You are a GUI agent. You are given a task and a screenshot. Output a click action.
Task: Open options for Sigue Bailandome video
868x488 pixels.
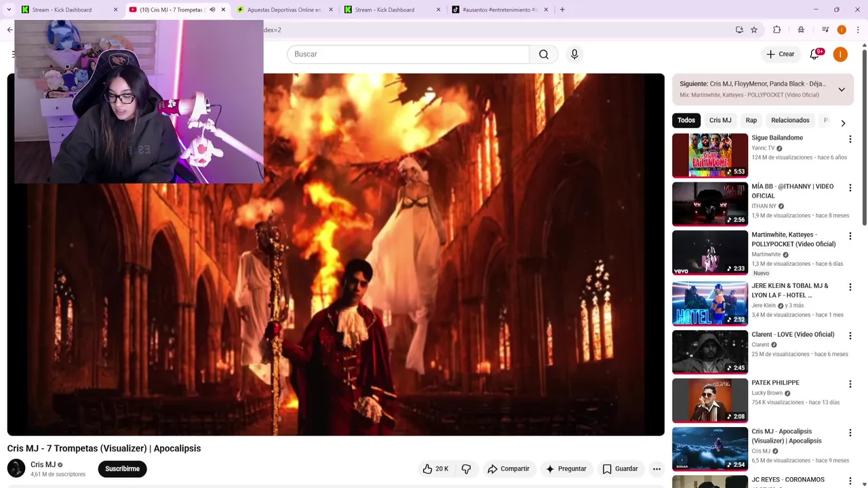(x=850, y=139)
